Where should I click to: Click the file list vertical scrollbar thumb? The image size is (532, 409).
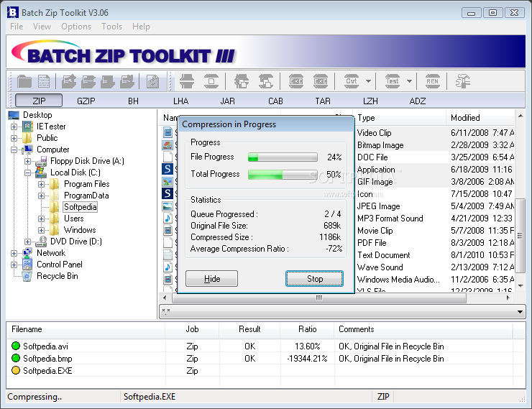point(520,236)
